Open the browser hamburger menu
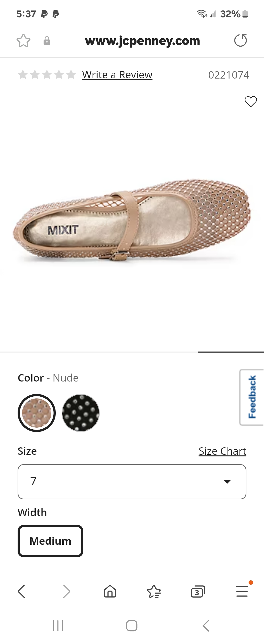This screenshot has height=644, width=264. point(242,591)
